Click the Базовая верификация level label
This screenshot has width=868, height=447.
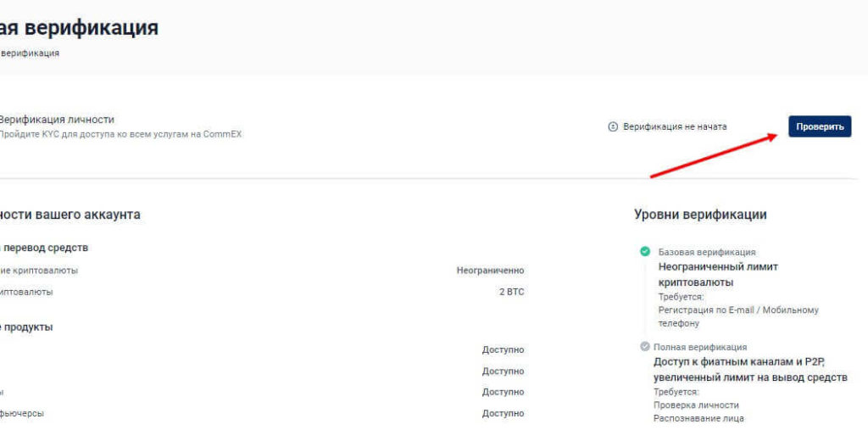(706, 252)
